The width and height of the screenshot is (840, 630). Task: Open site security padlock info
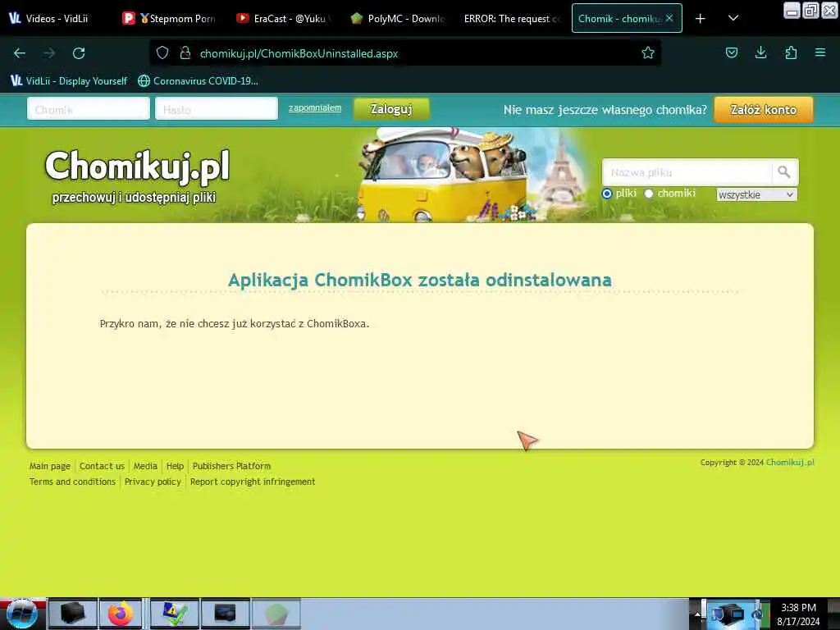[x=185, y=53]
